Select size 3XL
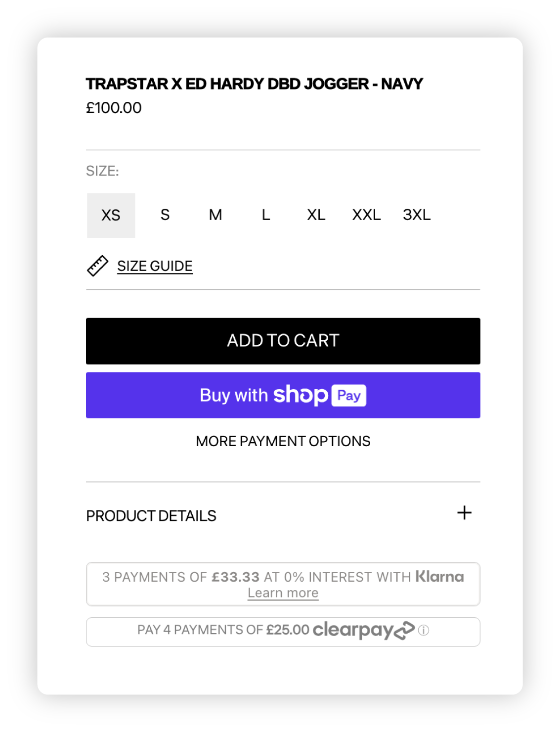Image resolution: width=560 pixels, height=732 pixels. (417, 215)
